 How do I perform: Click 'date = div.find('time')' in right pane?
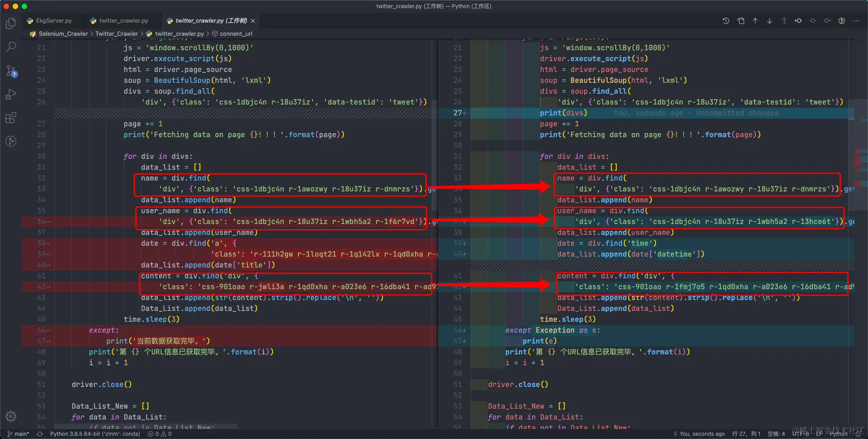click(607, 243)
